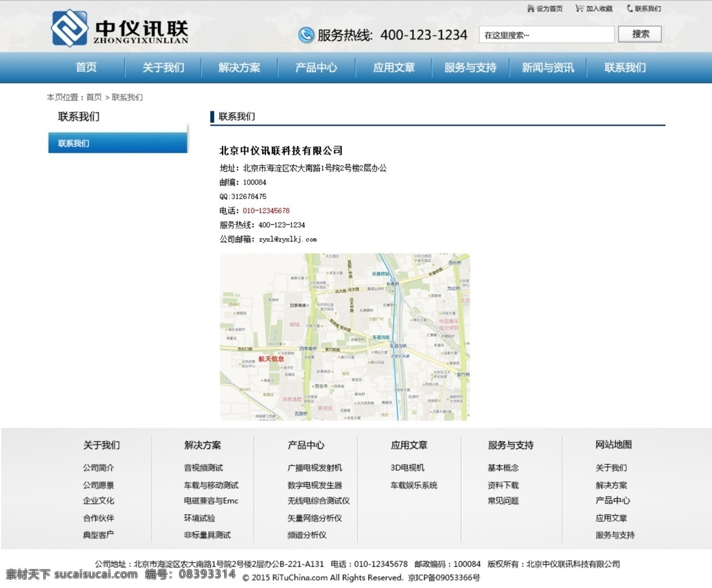Click the phone number 010-12345678
The image size is (712, 588).
[x=266, y=211]
